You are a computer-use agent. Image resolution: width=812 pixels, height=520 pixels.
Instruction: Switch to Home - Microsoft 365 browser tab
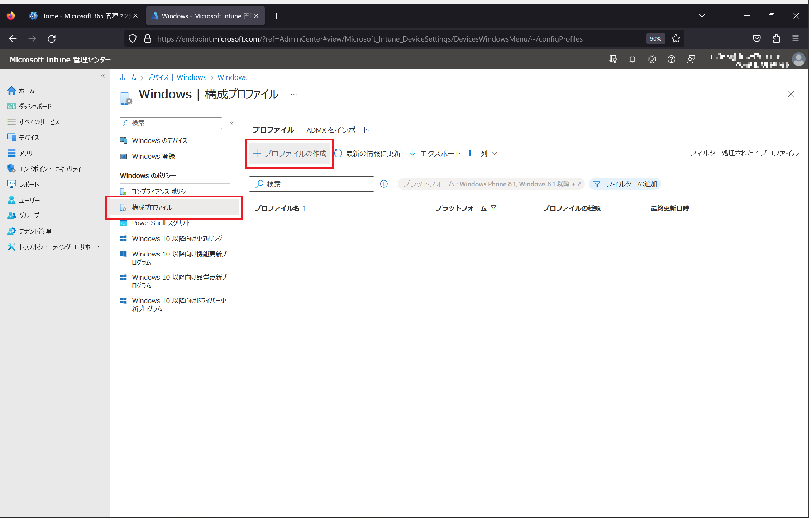coord(85,16)
